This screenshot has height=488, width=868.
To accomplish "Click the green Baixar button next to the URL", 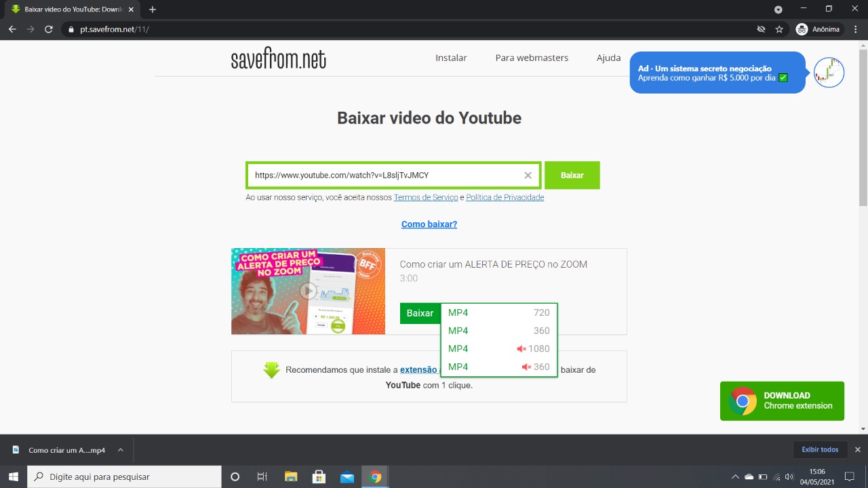I will pos(572,175).
